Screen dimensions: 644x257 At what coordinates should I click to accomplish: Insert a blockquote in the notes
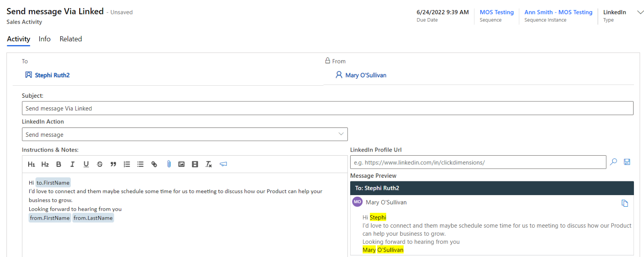pos(114,164)
